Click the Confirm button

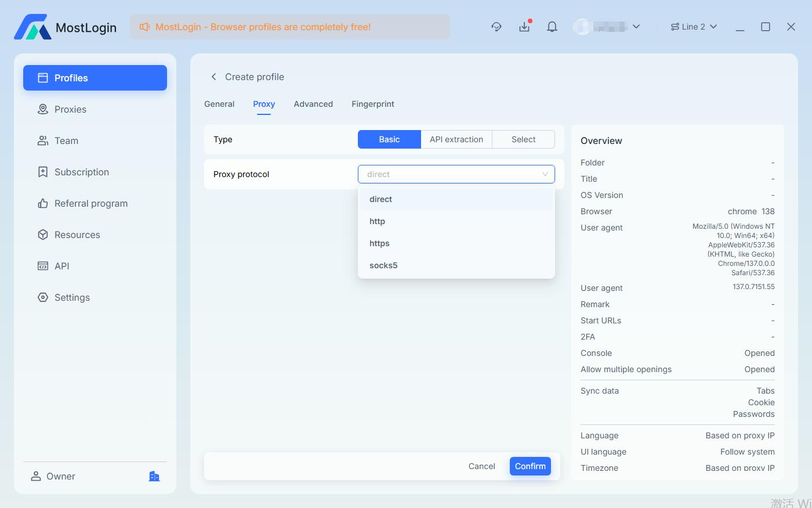click(530, 466)
